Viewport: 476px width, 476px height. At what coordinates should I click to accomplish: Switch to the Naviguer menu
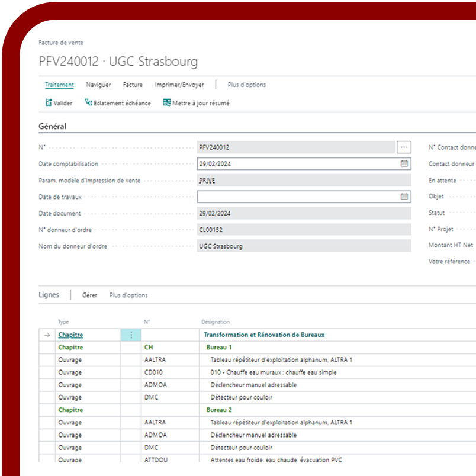98,85
